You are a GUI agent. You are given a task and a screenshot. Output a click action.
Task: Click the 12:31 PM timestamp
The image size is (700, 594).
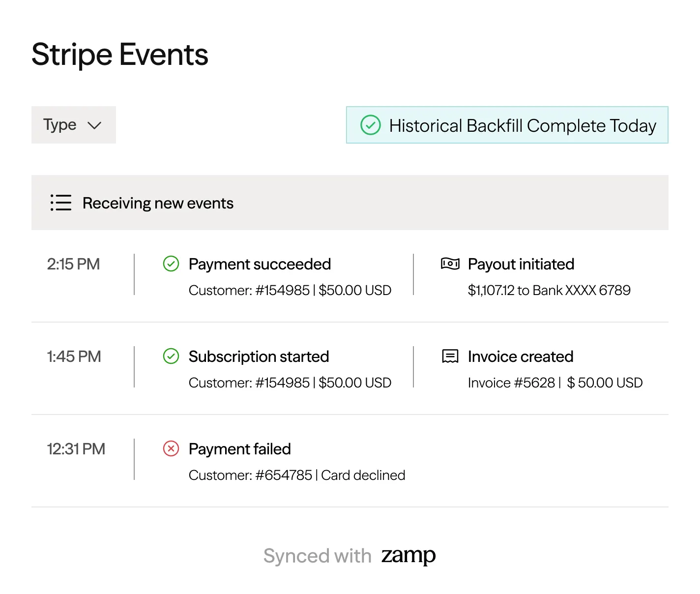coord(76,449)
